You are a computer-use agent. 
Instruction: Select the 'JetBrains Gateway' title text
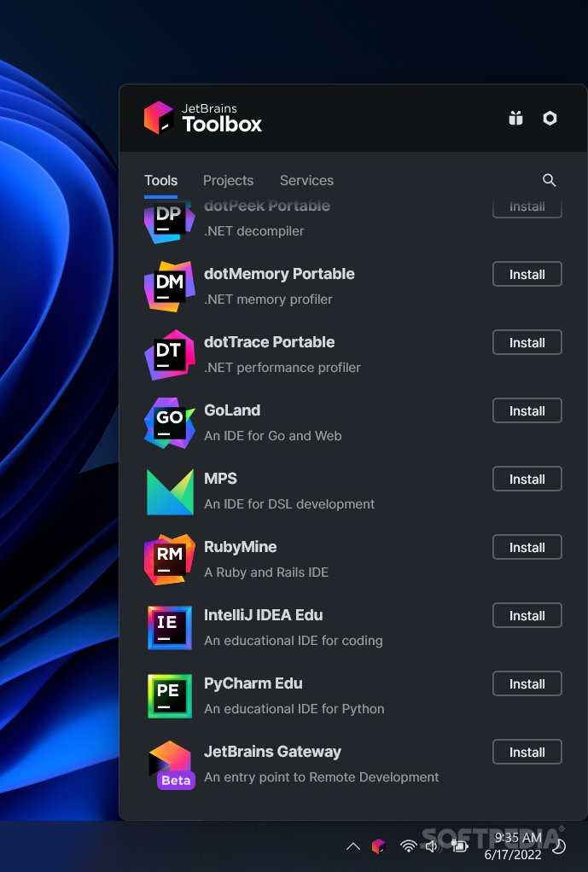pos(272,752)
